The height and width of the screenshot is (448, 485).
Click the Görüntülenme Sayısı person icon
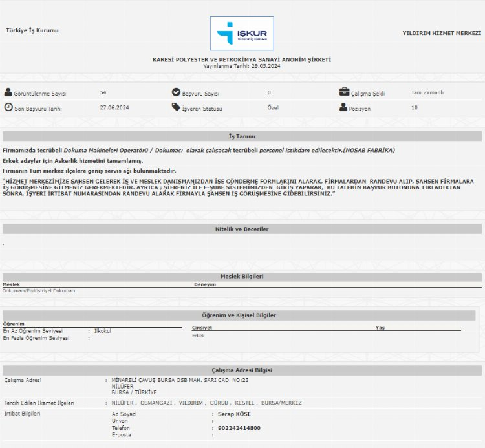click(x=8, y=92)
